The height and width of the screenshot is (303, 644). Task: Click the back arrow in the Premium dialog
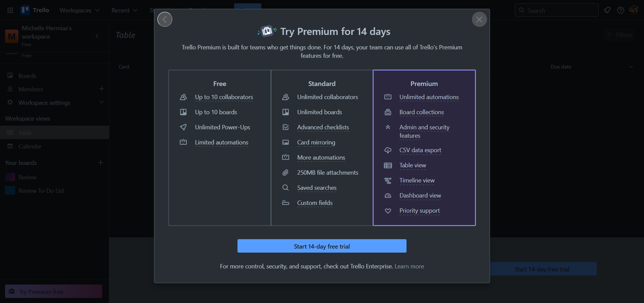pos(165,19)
